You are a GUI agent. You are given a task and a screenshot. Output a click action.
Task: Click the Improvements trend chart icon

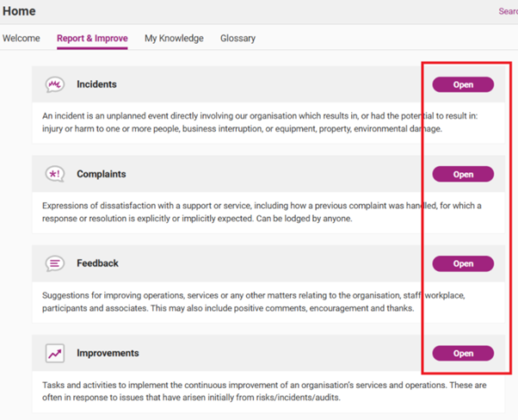(x=54, y=353)
